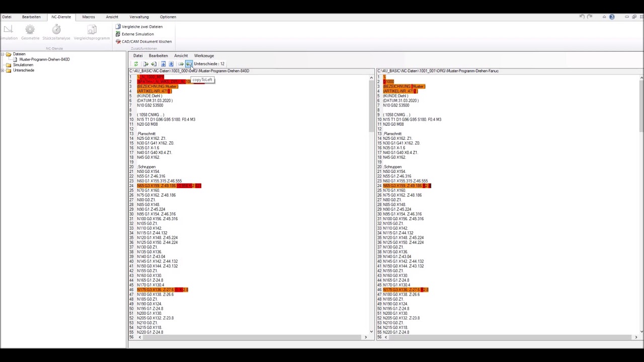Click the right pane horizontal scroll left arrow
Screen dimensions: 644x362
click(x=386, y=337)
